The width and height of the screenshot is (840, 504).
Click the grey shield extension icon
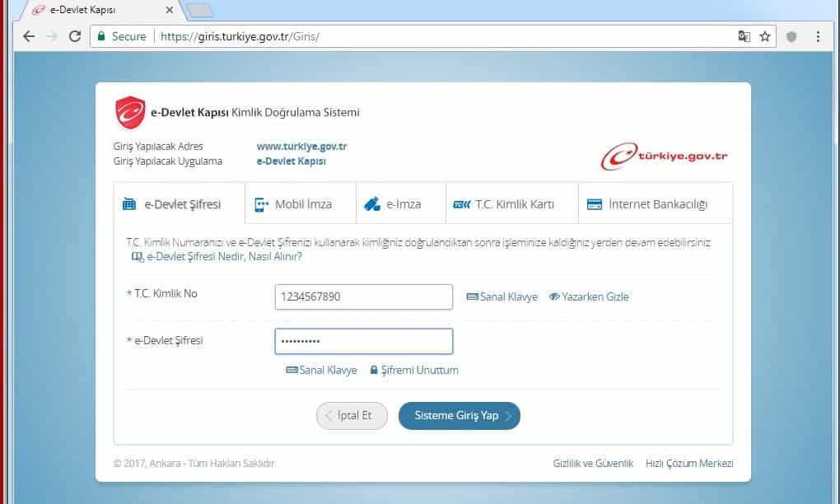(791, 36)
